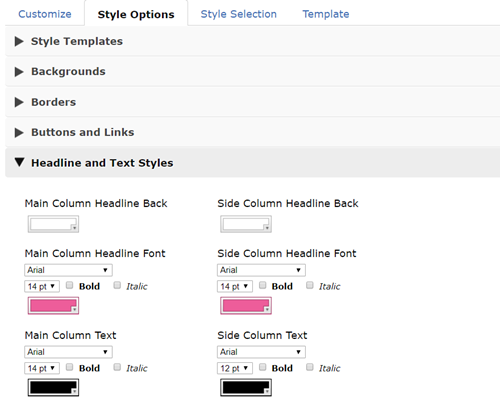Enable Bold for Main Column Headline Font
The width and height of the screenshot is (500, 414).
point(69,285)
